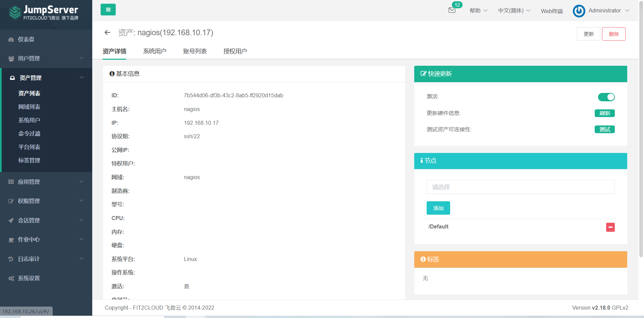The height and width of the screenshot is (318, 644).
Task: Open sidebar 系统用户 submenu item
Action: click(29, 120)
